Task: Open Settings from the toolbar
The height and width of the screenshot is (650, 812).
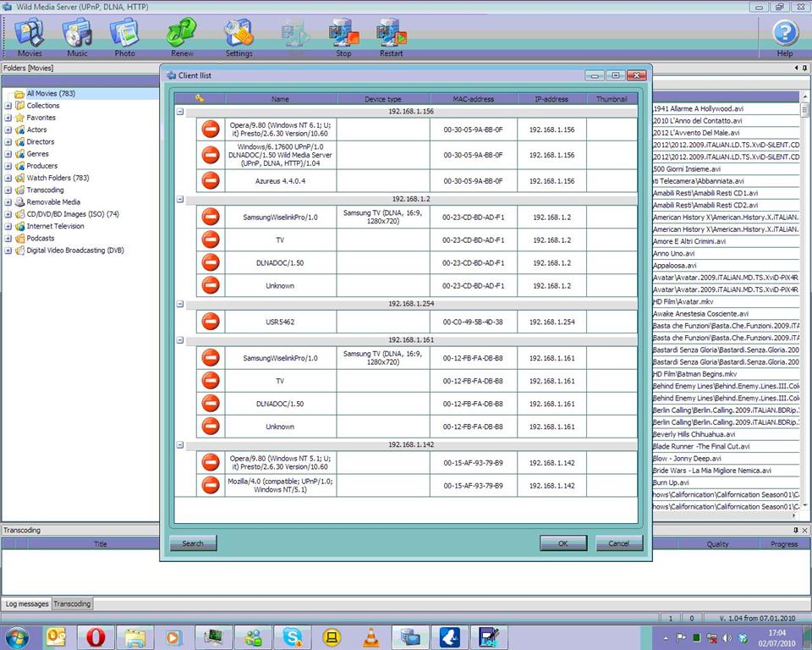Action: [239, 36]
